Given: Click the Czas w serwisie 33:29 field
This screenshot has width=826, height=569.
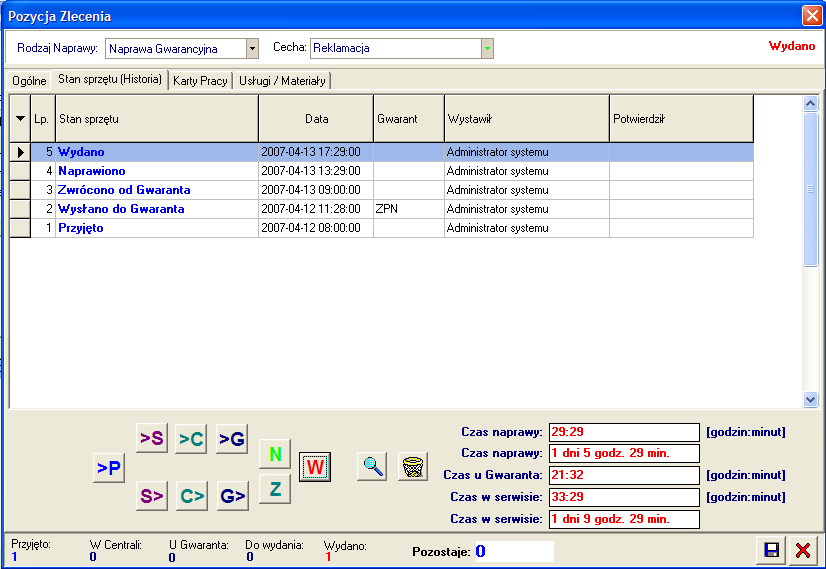Looking at the screenshot, I should [x=624, y=497].
